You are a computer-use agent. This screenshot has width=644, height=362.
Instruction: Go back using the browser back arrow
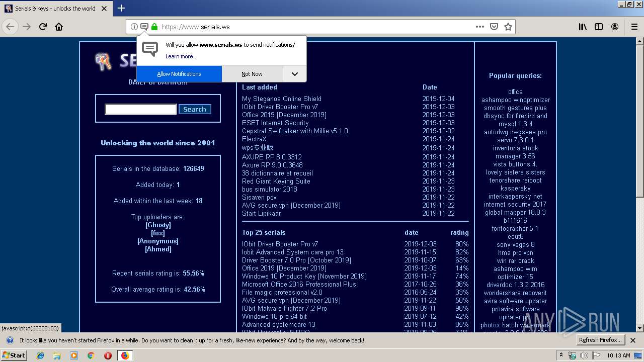pos(10,27)
